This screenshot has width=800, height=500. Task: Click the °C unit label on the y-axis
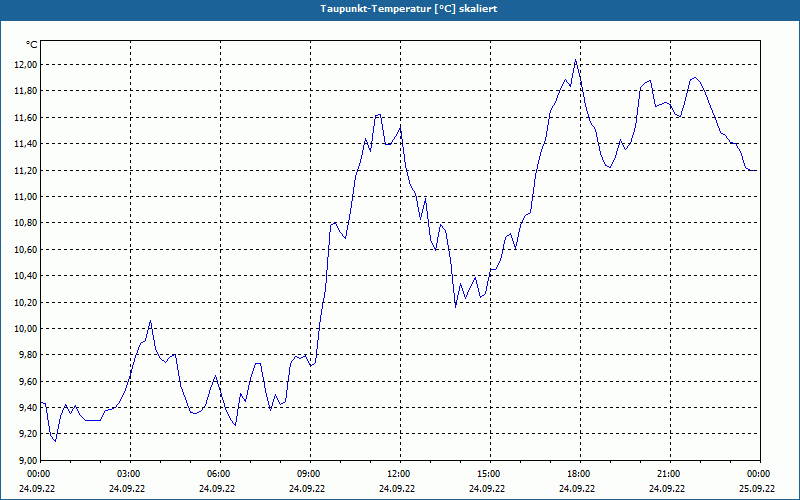click(x=31, y=45)
